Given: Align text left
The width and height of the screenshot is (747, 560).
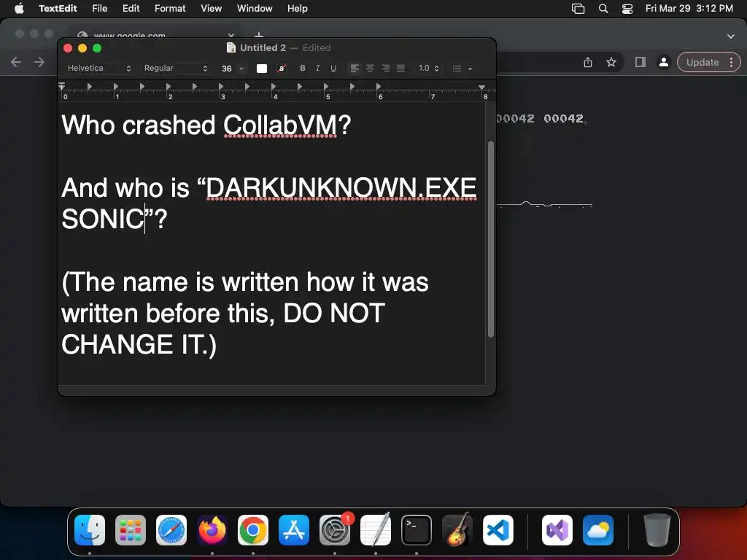Looking at the screenshot, I should point(355,68).
